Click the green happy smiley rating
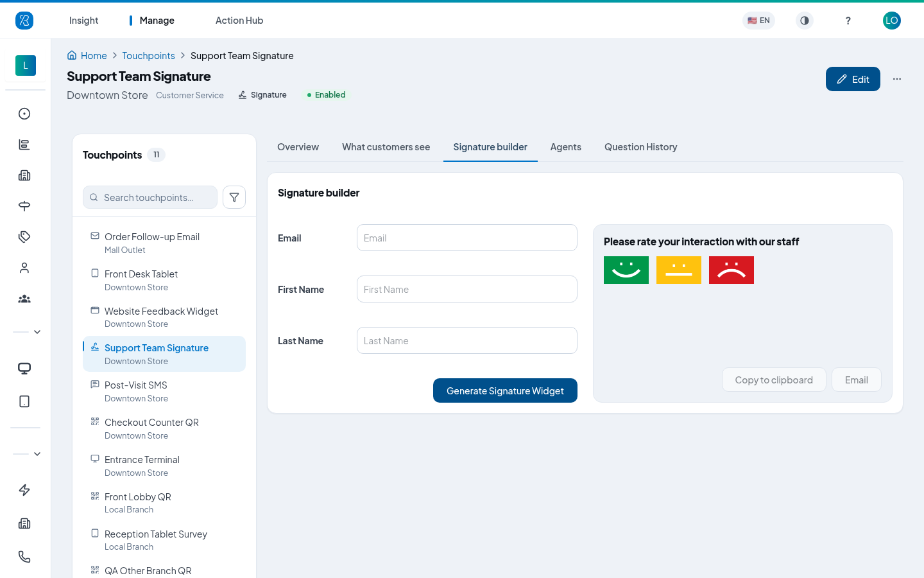 click(x=626, y=270)
